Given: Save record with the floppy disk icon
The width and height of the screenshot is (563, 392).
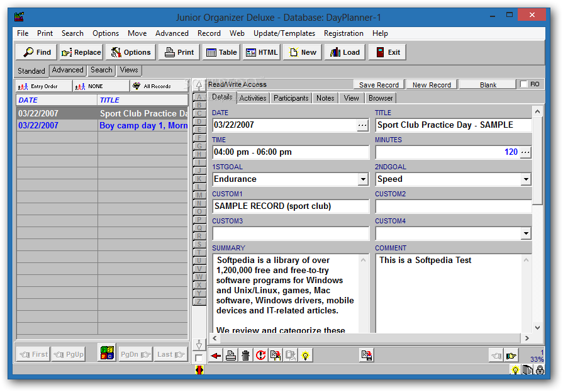Looking at the screenshot, I should coord(367,356).
